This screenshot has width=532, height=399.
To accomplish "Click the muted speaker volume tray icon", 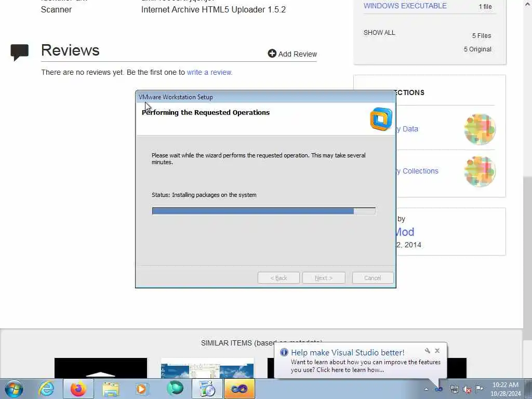I will 467,390.
